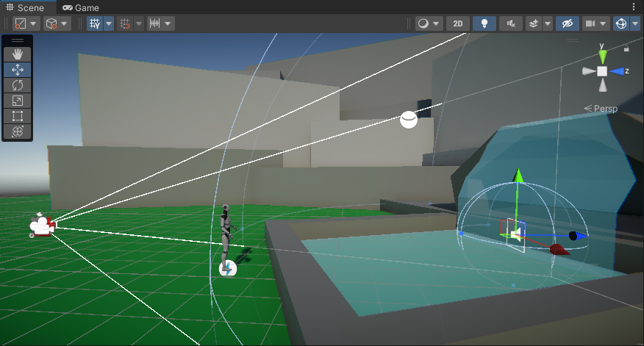644x346 pixels.
Task: Switch to the Game tab
Action: (x=80, y=7)
